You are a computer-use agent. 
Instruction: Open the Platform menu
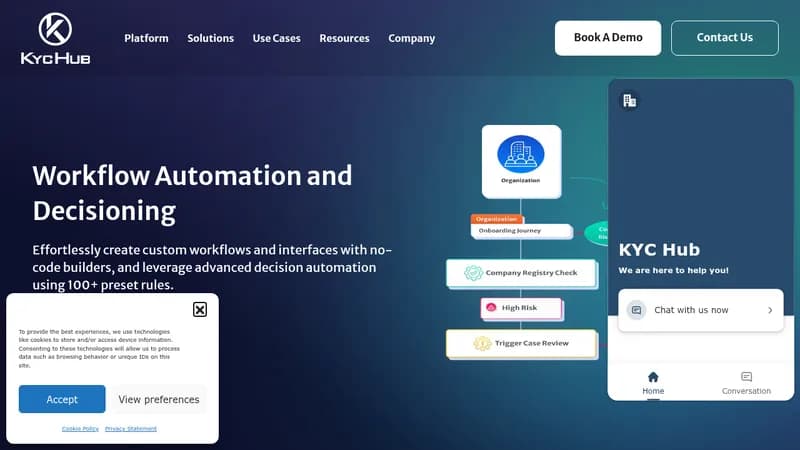(x=146, y=38)
